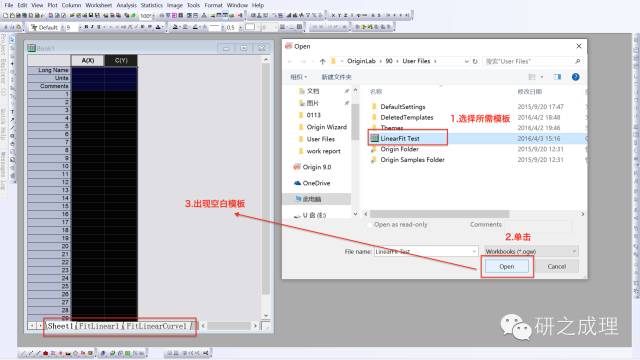Toggle the preview pane icon in Open dialog
The height and width of the screenshot is (360, 640).
[x=557, y=77]
